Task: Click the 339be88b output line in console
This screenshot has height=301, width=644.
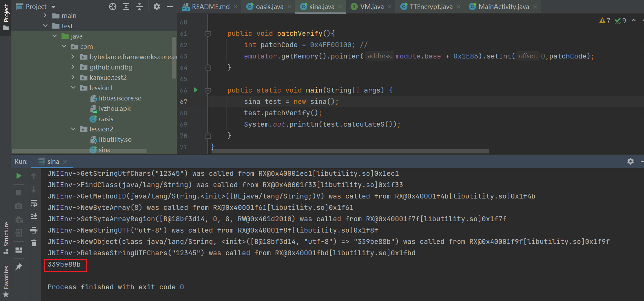Action: click(x=64, y=264)
